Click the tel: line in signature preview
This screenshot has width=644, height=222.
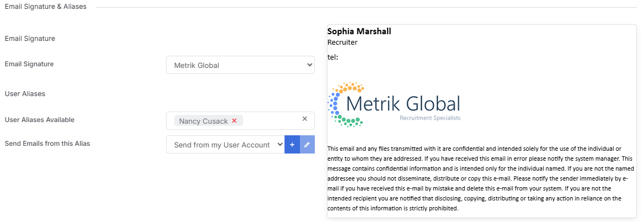(x=332, y=57)
